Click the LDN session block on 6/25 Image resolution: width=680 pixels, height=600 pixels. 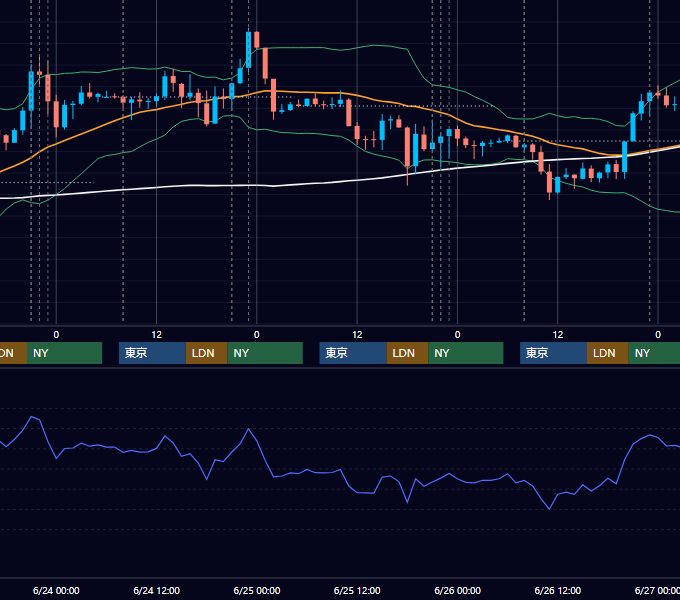407,353
